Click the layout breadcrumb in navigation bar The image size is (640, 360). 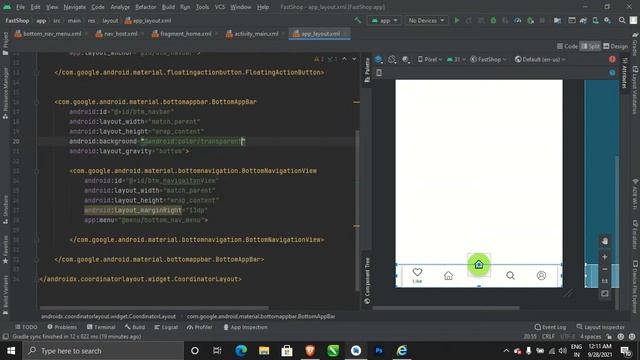[x=110, y=20]
